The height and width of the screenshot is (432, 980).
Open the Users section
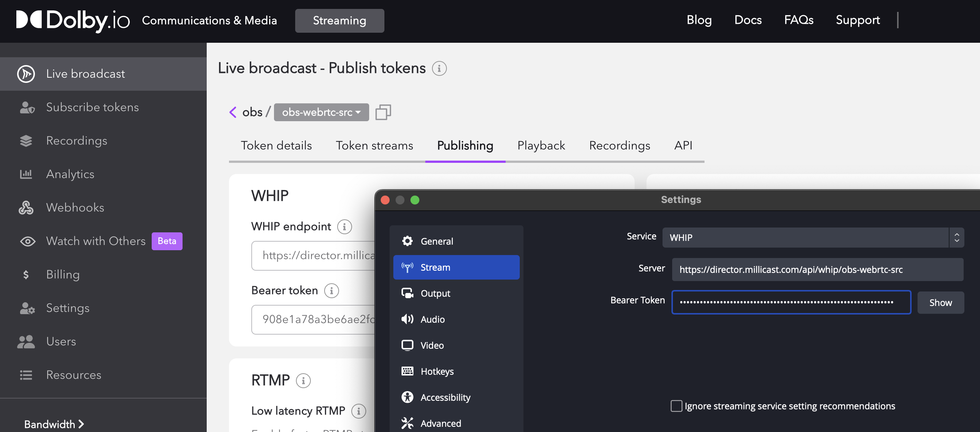[61, 341]
